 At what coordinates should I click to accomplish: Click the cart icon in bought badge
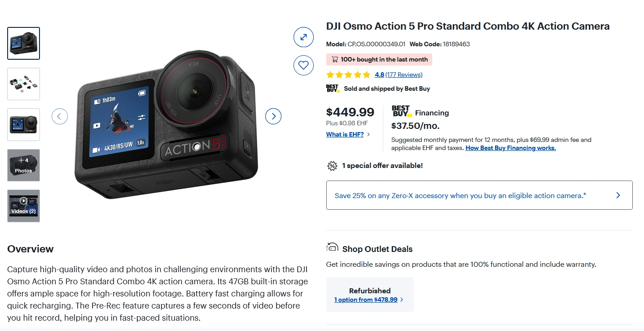[x=335, y=59]
